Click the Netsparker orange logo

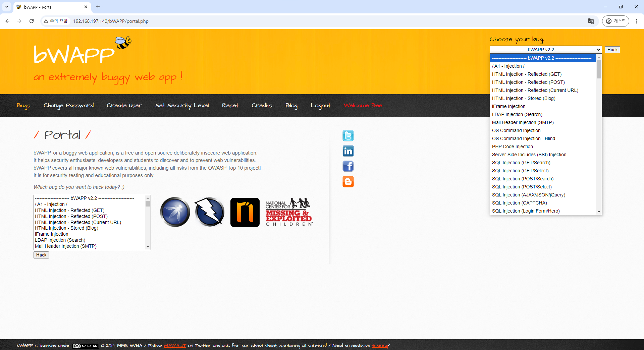(x=245, y=212)
